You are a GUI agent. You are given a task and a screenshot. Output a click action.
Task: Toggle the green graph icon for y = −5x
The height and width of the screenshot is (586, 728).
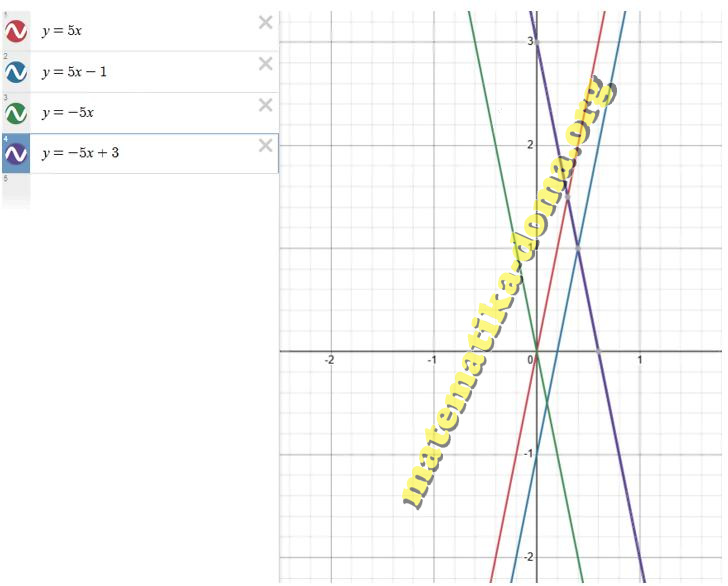16,113
